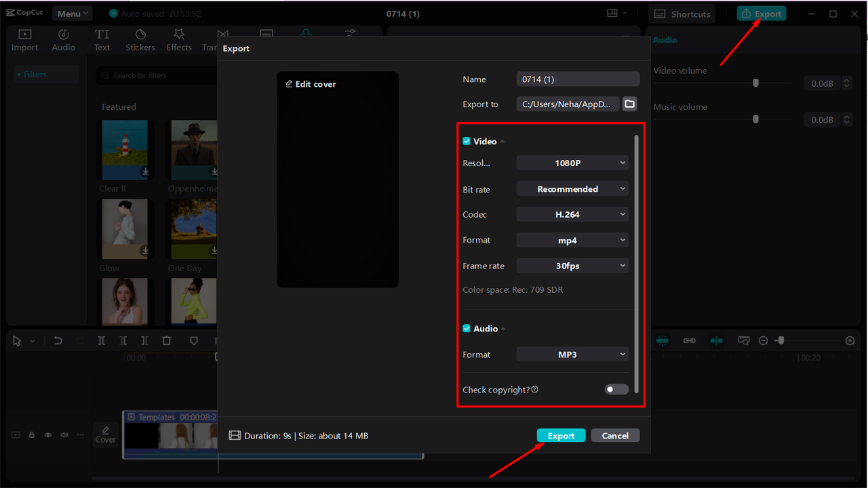The image size is (868, 488).
Task: Adjust the Music volume slider
Action: [x=755, y=119]
